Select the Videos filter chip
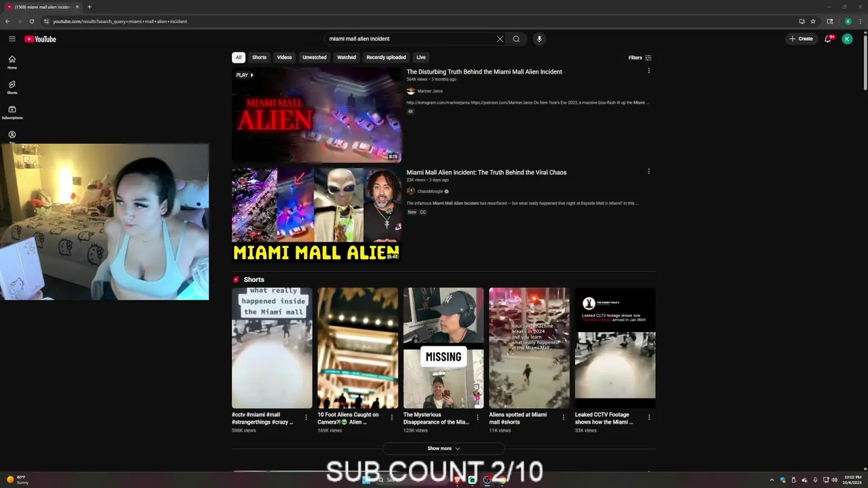Viewport: 868px width, 488px height. click(x=284, y=58)
